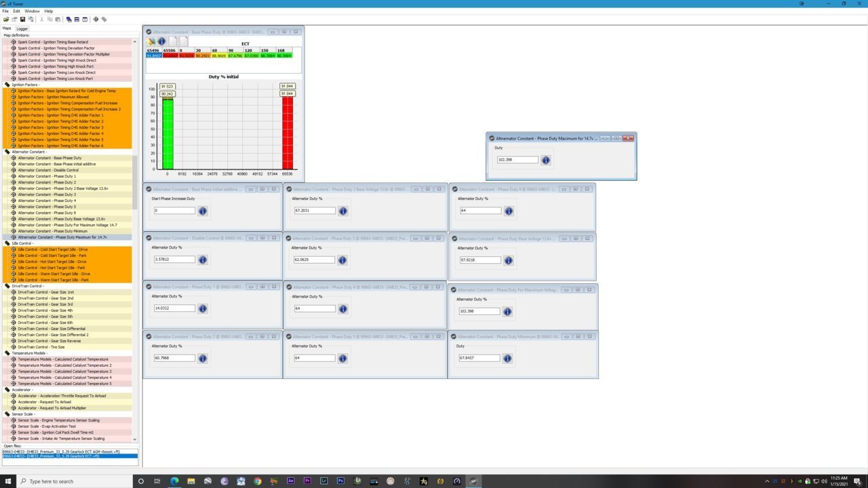The width and height of the screenshot is (868, 488).
Task: Info icon next to Phase Duty 3 62.0625 value
Action: pyautogui.click(x=342, y=260)
